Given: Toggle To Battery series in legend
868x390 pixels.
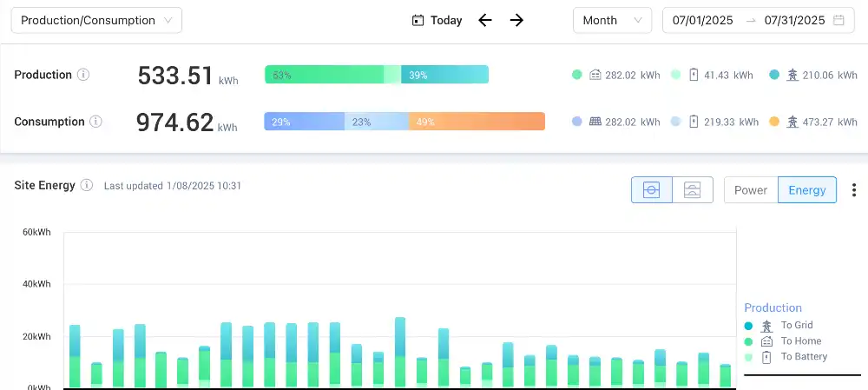Looking at the screenshot, I should tap(803, 357).
